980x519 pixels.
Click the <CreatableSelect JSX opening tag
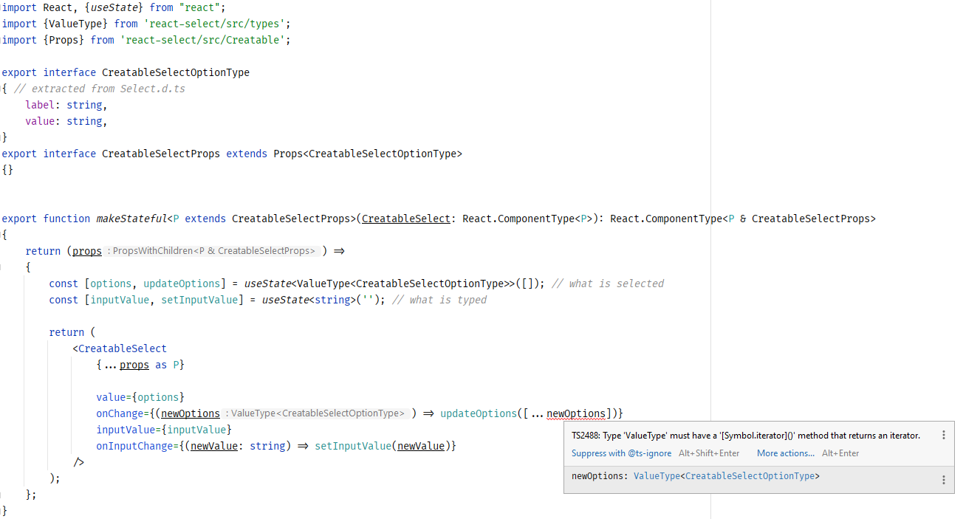tap(120, 348)
